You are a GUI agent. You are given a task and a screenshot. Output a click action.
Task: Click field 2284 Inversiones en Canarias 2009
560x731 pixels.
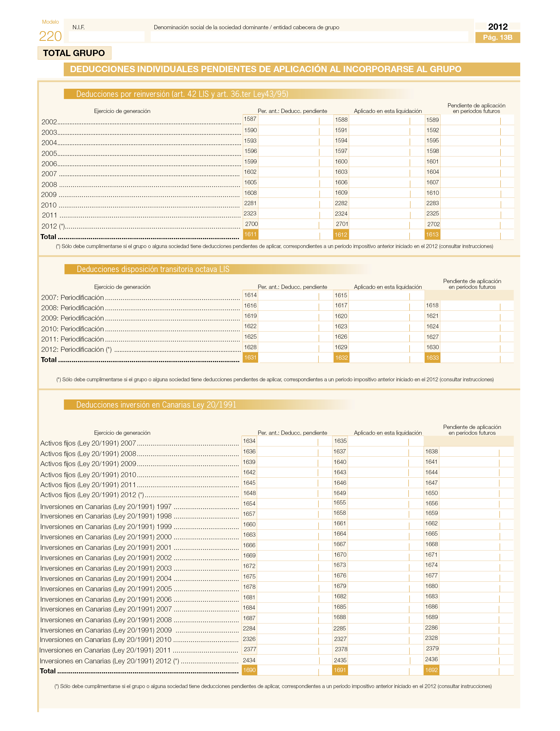click(295, 628)
